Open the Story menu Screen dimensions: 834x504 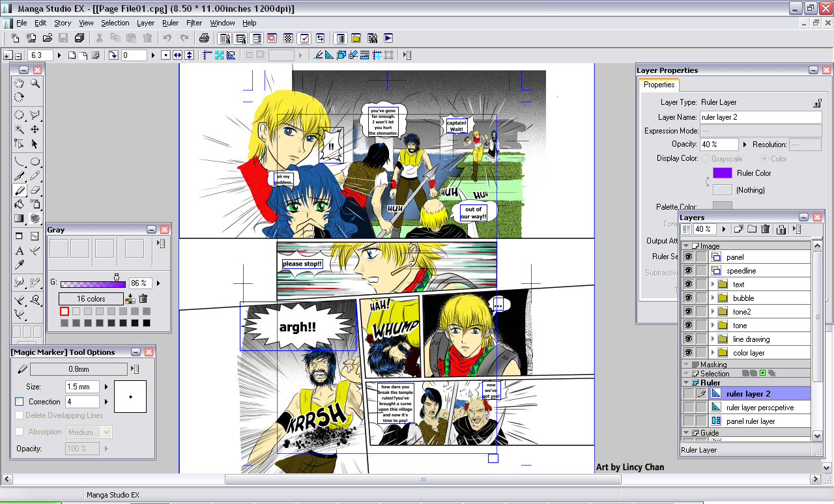pos(63,23)
